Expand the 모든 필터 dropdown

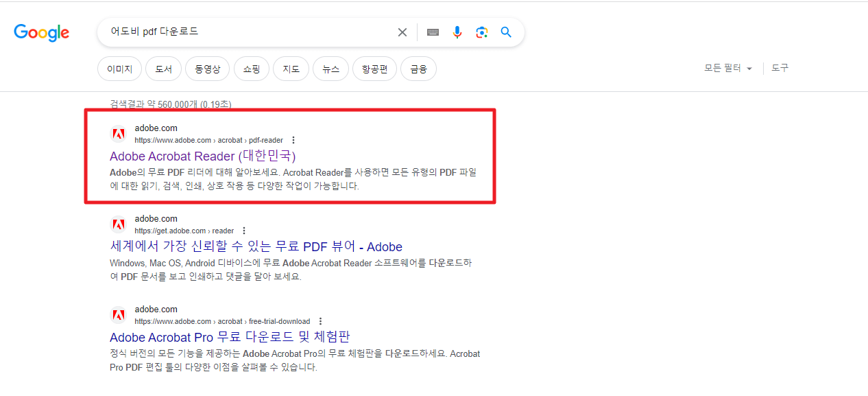[727, 68]
